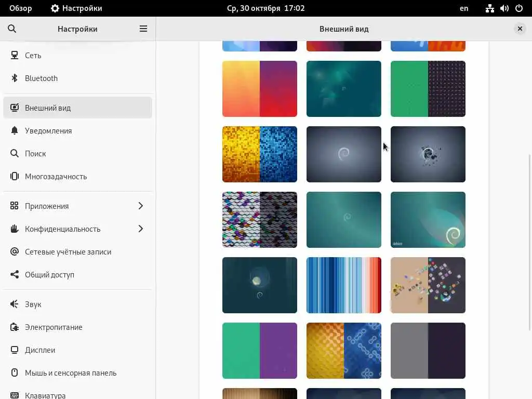Click the @ icon for Сетевые учётные записи
The image size is (532, 399).
14,252
